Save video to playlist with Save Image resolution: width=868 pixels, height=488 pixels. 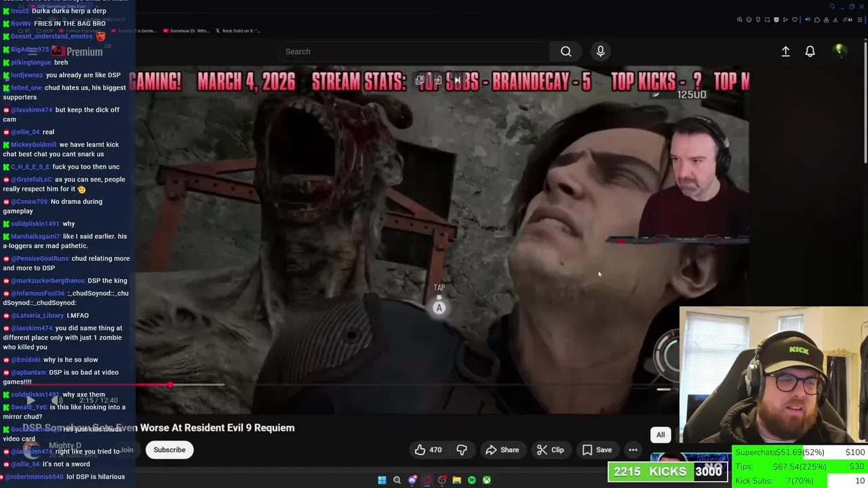(597, 450)
